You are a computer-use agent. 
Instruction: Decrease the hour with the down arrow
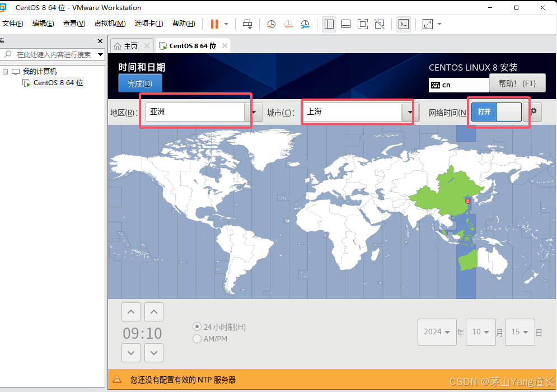[131, 353]
